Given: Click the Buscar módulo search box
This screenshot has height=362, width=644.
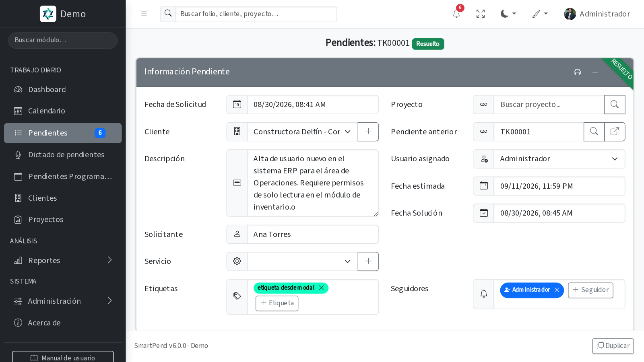Looking at the screenshot, I should (x=63, y=40).
